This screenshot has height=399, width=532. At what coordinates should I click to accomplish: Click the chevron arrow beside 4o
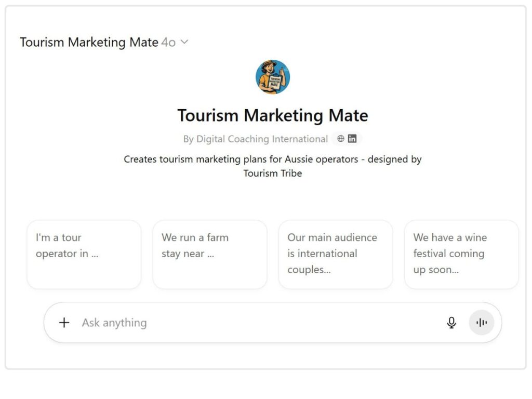tap(184, 42)
